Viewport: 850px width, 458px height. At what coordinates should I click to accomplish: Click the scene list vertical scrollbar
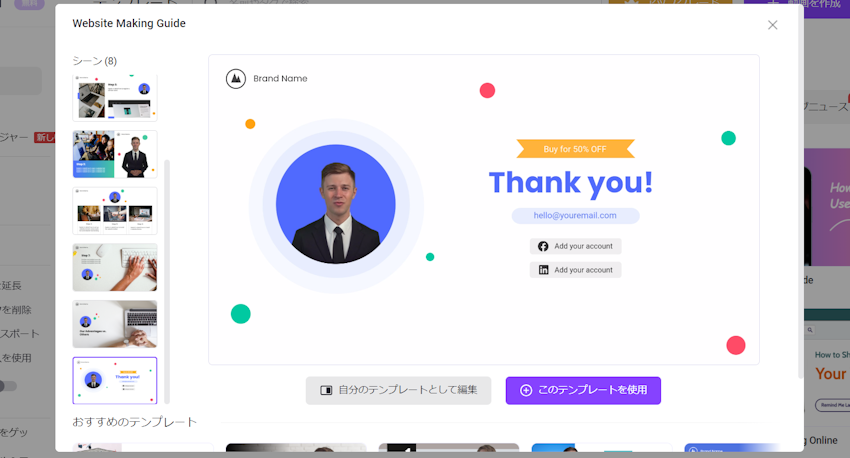point(167,281)
